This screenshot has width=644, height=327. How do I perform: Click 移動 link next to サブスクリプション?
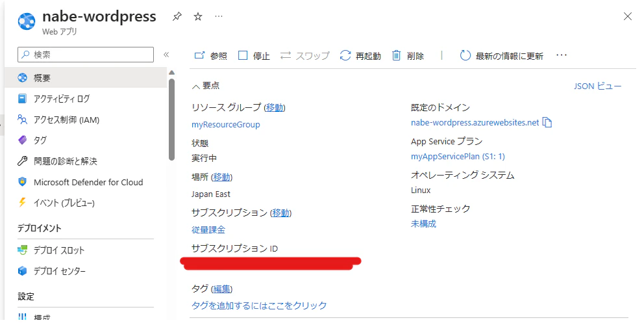280,213
